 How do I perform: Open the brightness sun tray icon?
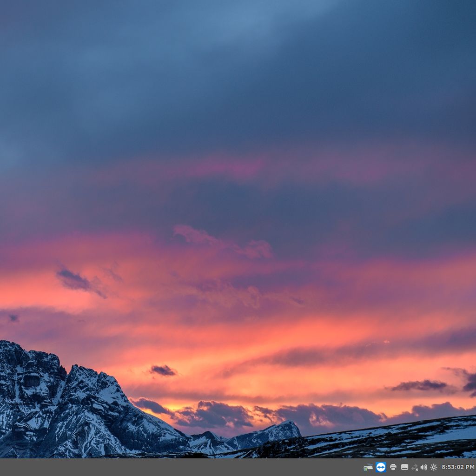(434, 467)
